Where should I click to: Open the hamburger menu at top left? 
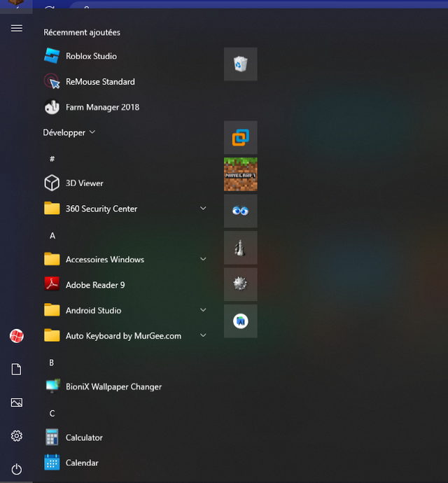pos(17,28)
